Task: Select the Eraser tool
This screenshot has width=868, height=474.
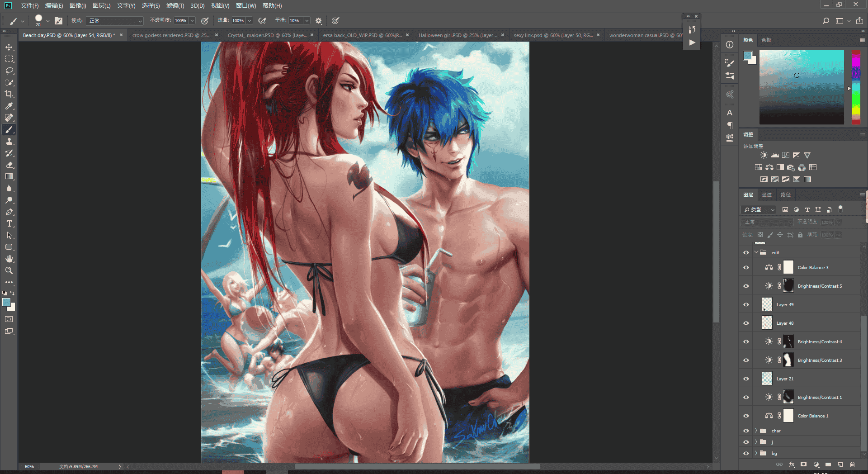Action: pyautogui.click(x=9, y=165)
